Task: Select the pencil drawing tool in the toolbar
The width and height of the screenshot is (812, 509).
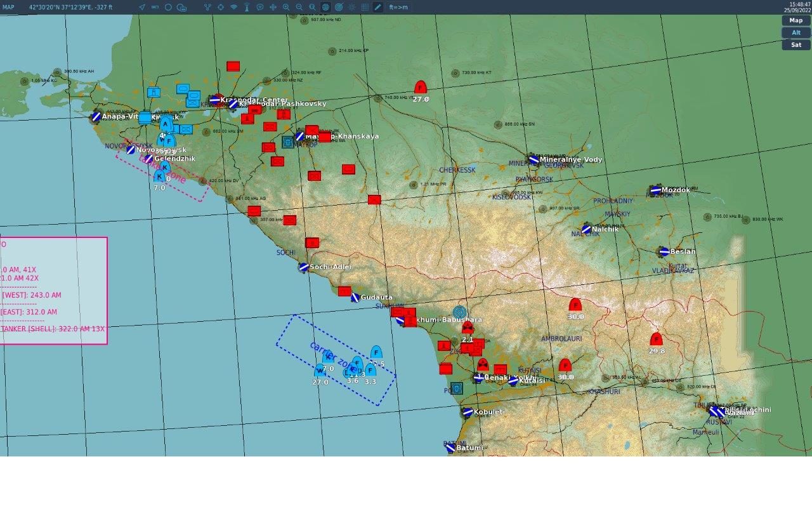Action: (x=377, y=7)
